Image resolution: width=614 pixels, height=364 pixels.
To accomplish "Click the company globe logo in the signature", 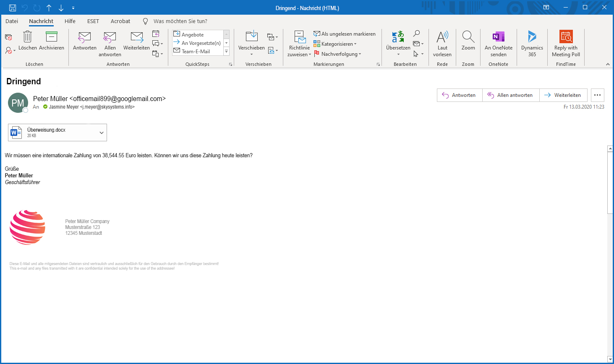I will [27, 227].
